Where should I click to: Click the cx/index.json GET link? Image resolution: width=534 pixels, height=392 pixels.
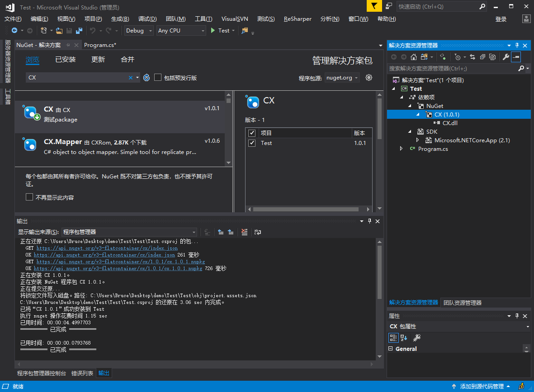coord(107,248)
